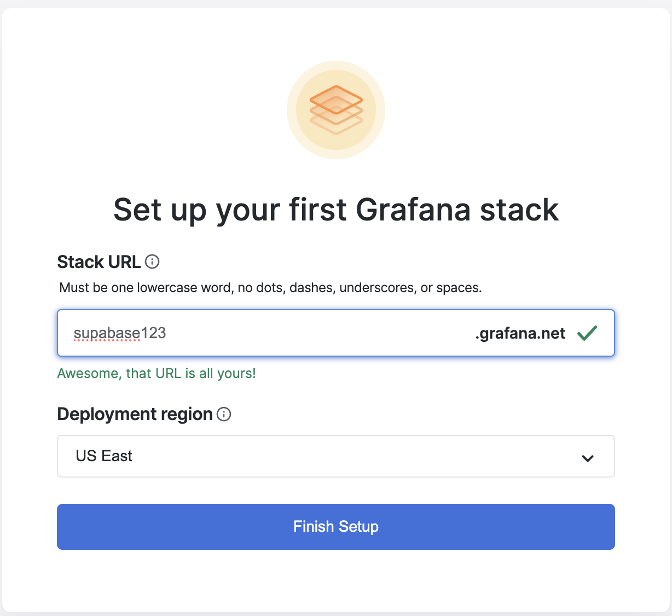Viewport: 672px width, 616px height.
Task: Place cursor on the supabase123 text
Action: [120, 333]
